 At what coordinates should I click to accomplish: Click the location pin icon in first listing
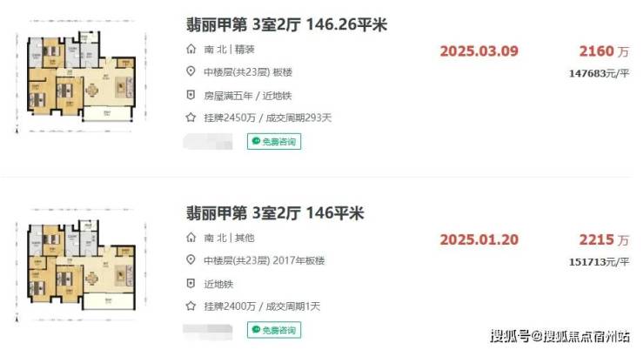191,71
